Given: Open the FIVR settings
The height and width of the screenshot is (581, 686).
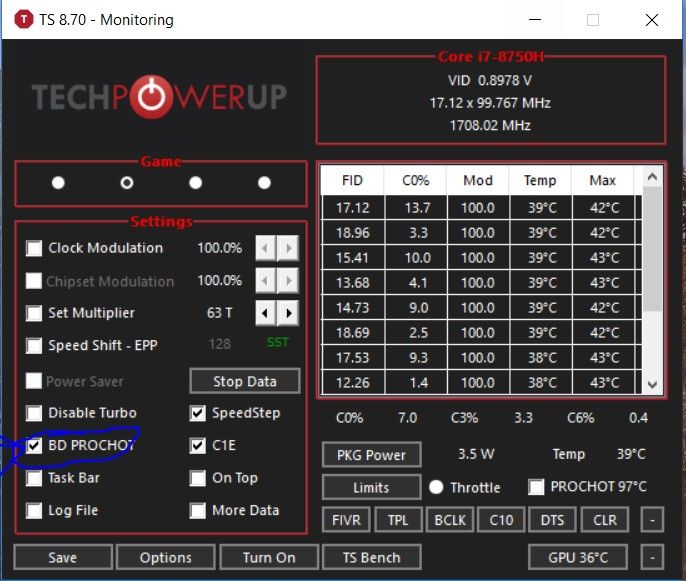Looking at the screenshot, I should [346, 520].
